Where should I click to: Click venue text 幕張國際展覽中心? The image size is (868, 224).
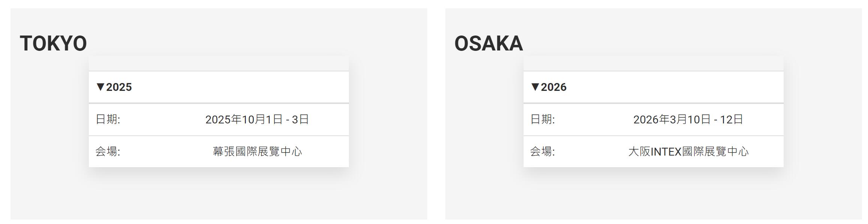pos(257,151)
